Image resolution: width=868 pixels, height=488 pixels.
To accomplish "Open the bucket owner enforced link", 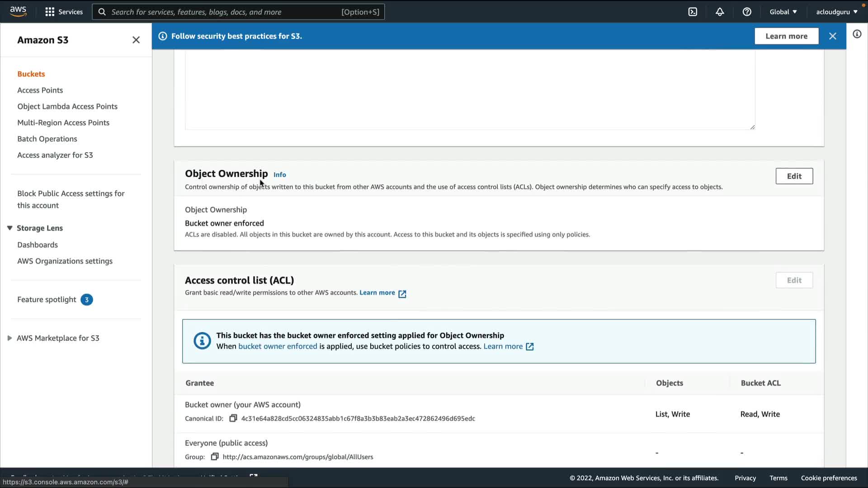I will click(278, 347).
